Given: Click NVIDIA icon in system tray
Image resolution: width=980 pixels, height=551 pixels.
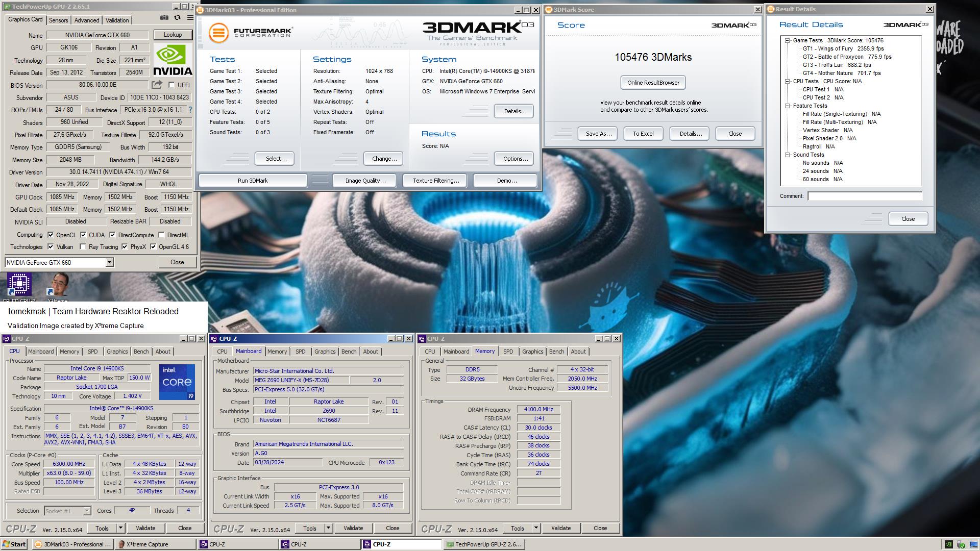Looking at the screenshot, I should click(948, 544).
